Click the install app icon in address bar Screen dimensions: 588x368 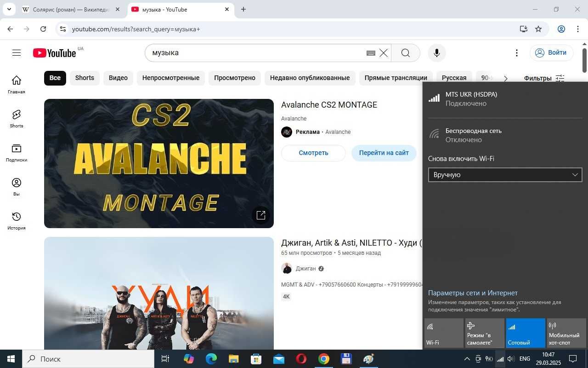click(524, 29)
